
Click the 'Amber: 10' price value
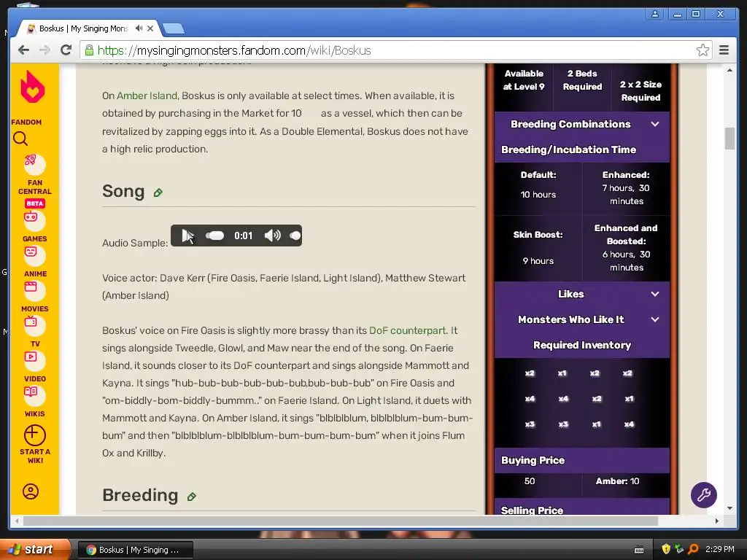[617, 481]
